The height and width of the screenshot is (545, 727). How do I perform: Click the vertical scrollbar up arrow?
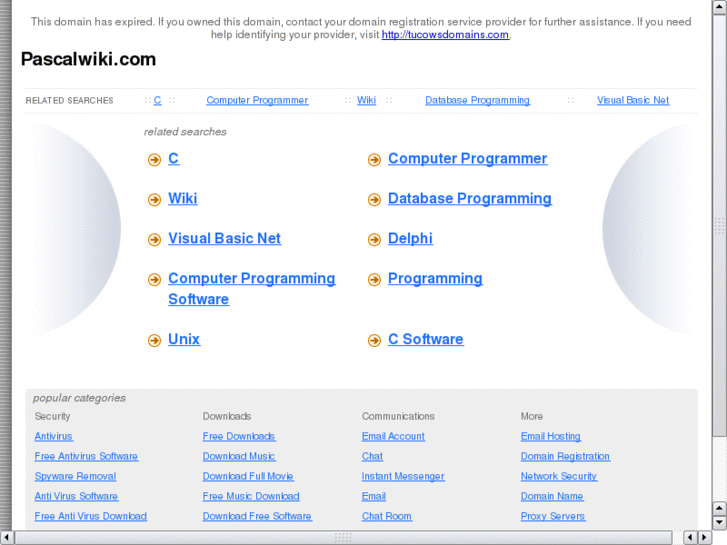tap(719, 8)
